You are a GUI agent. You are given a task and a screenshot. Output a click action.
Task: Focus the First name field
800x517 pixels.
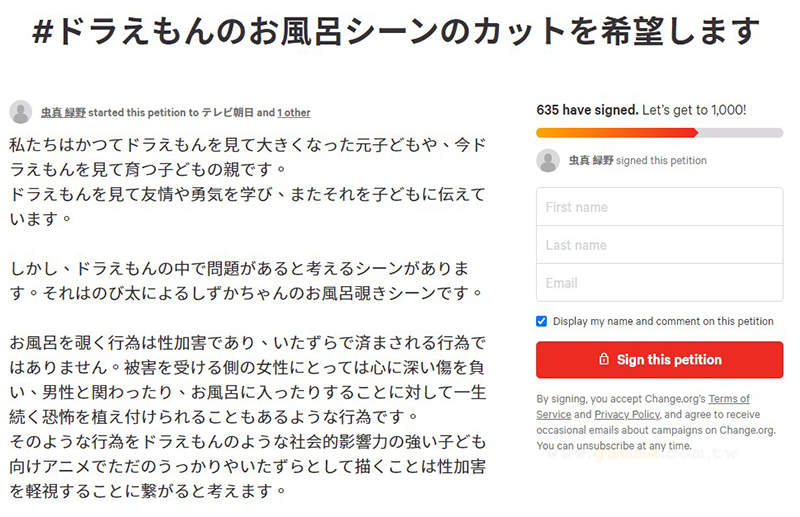click(x=659, y=207)
